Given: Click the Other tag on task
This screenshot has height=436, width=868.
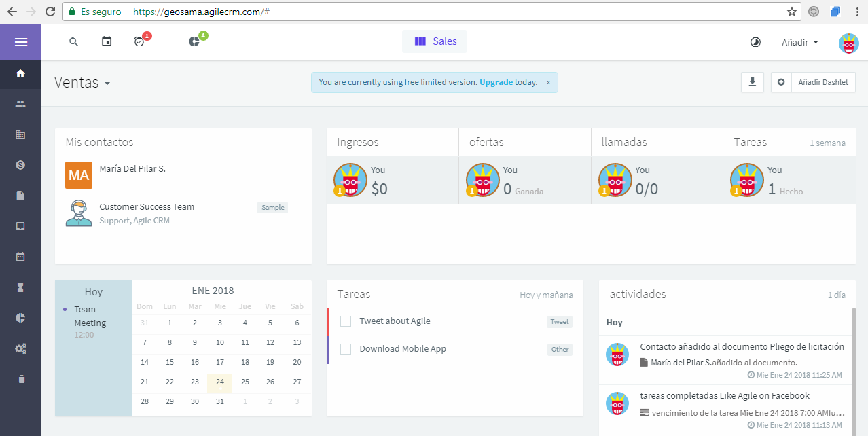Looking at the screenshot, I should pyautogui.click(x=560, y=350).
